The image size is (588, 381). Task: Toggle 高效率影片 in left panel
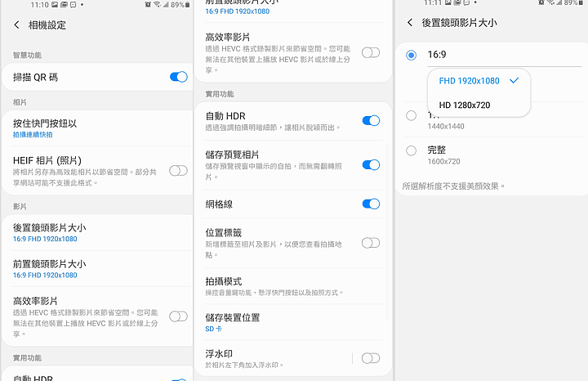[179, 316]
